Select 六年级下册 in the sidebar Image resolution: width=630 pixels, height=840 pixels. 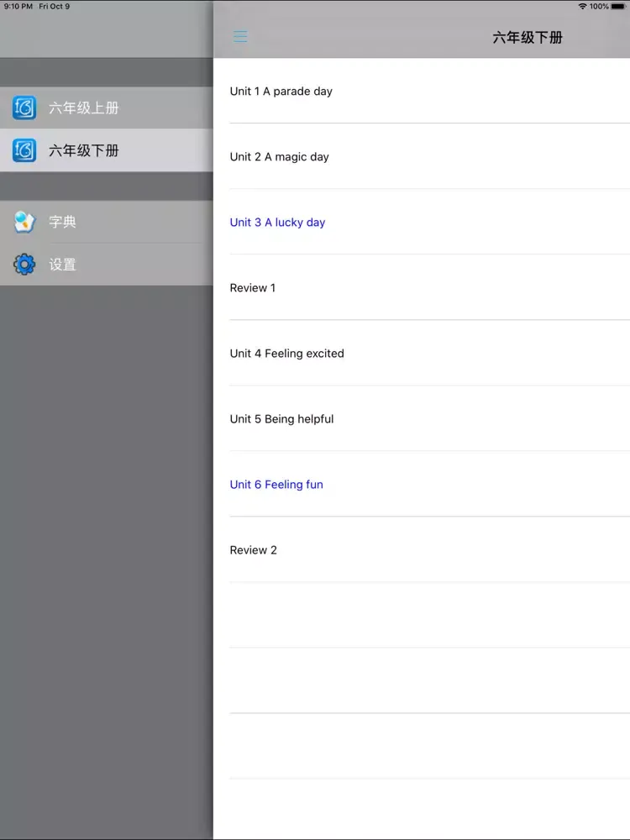[x=107, y=150]
